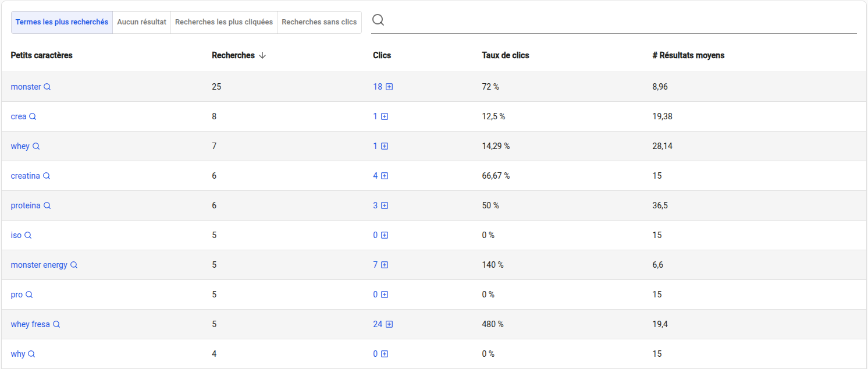This screenshot has width=868, height=369.
Task: Sort by Recherches column header
Action: (233, 55)
